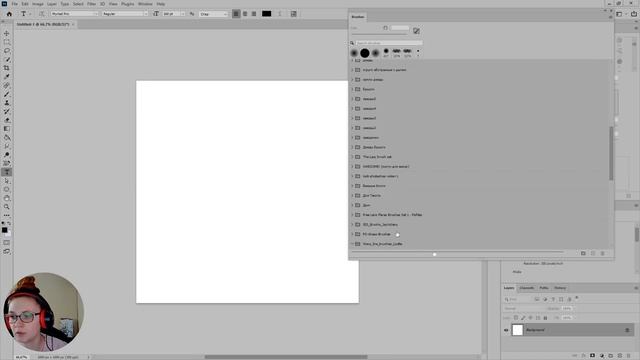This screenshot has height=360, width=640.
Task: Create new adjustment layer icon
Action: 602,356
